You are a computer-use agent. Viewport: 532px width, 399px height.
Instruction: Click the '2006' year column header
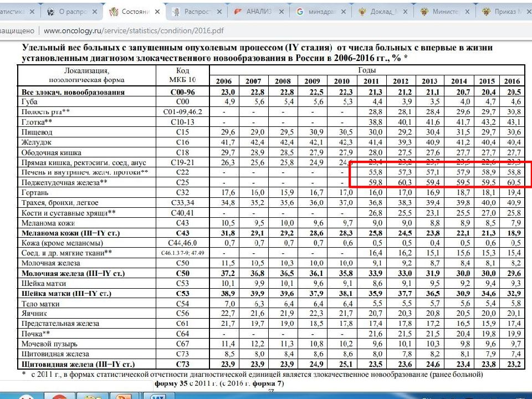click(224, 81)
